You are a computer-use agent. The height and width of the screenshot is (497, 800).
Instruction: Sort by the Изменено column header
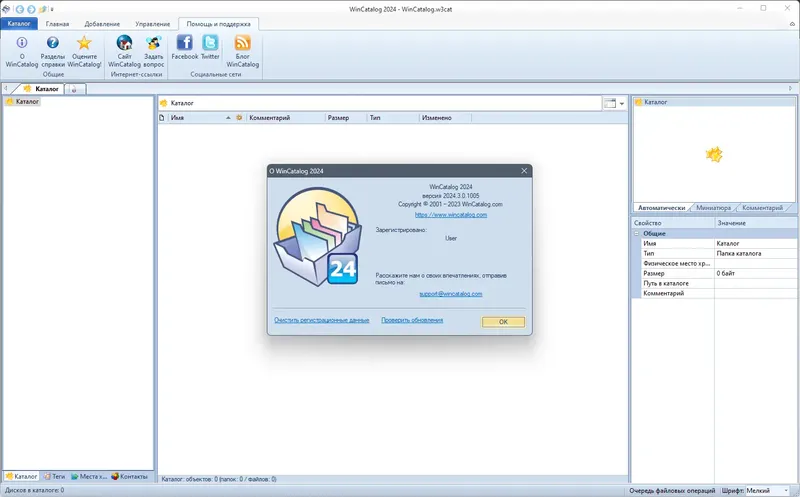tap(445, 118)
